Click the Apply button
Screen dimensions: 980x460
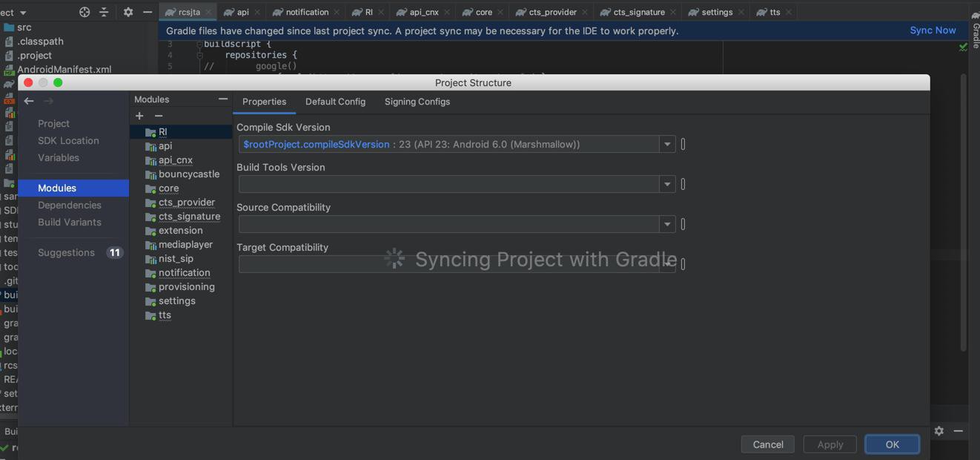(x=830, y=444)
